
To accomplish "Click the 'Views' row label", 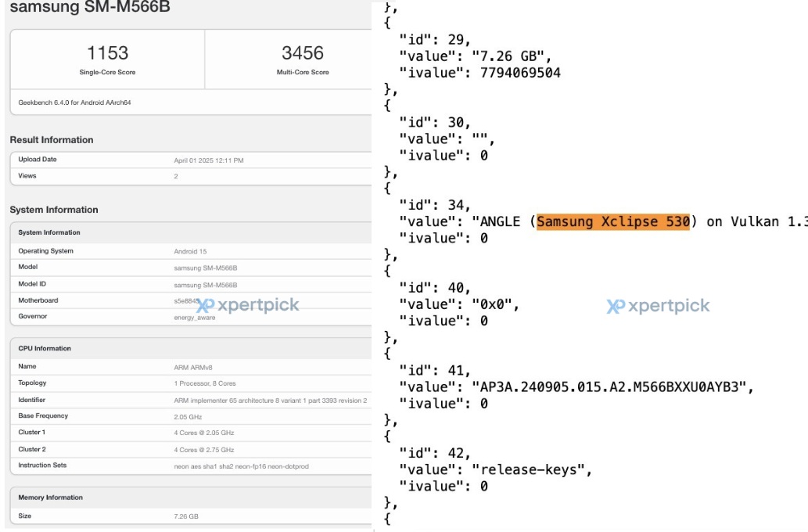I will tap(27, 176).
